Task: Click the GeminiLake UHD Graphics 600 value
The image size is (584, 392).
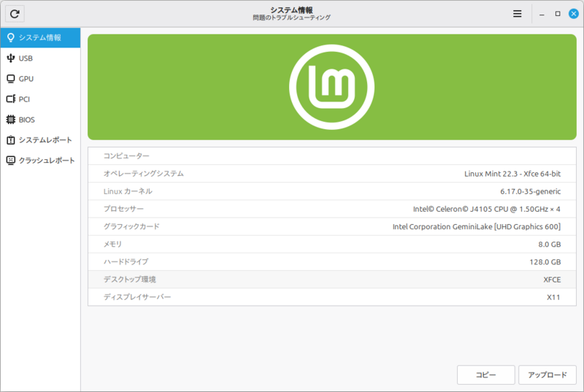Action: [x=477, y=227]
